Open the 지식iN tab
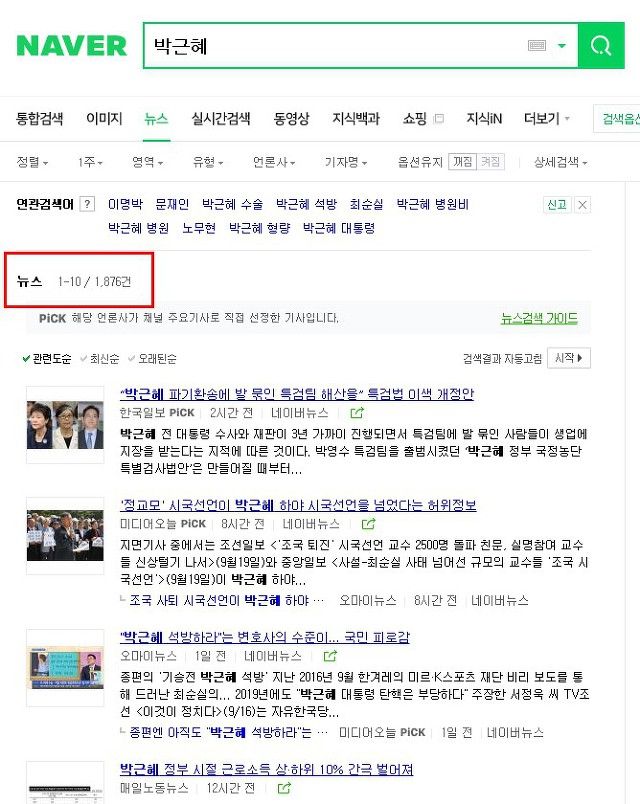640x804 pixels. (x=484, y=119)
